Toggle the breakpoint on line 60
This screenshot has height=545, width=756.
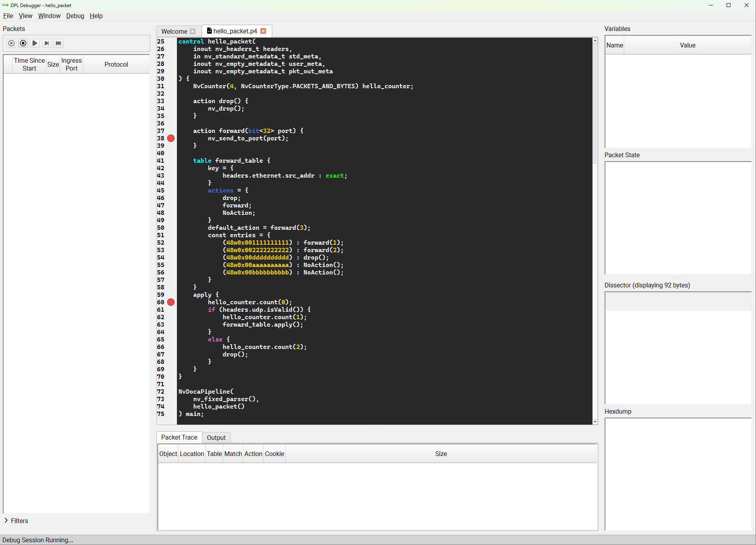pos(171,302)
